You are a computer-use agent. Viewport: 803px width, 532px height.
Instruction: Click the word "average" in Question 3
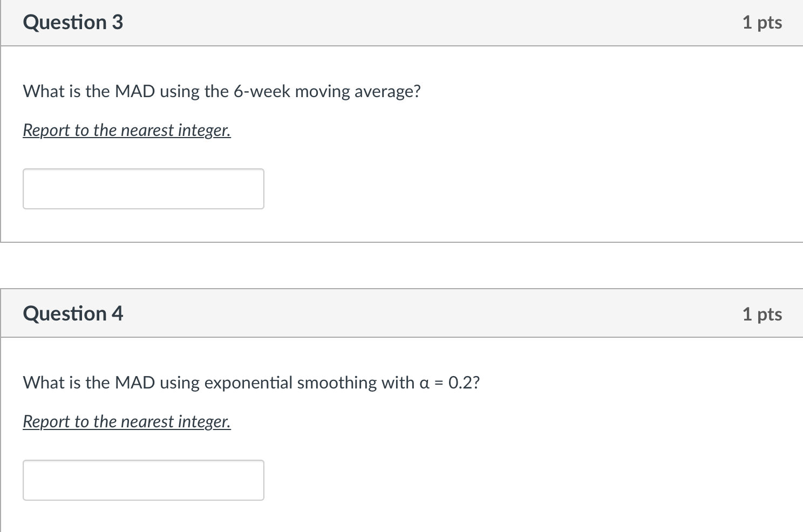coord(384,91)
